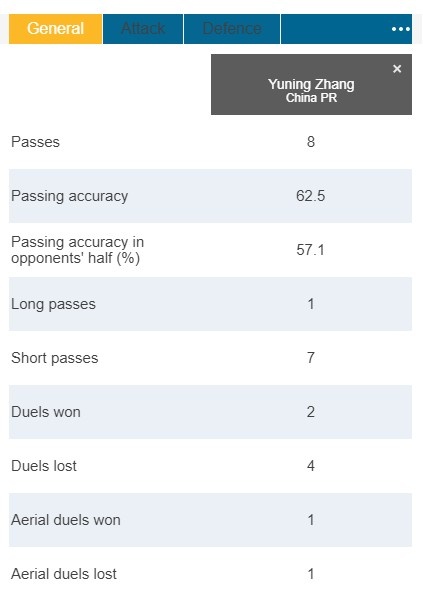Viewport: 423px width, 612px height.
Task: Click the Passing accuracy row label
Action: [69, 196]
